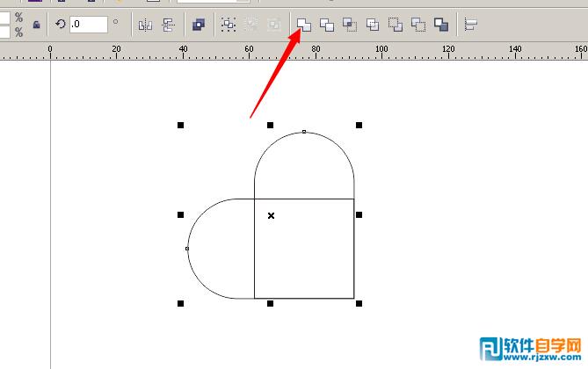
Task: Click the Trim shapes icon
Action: (327, 25)
